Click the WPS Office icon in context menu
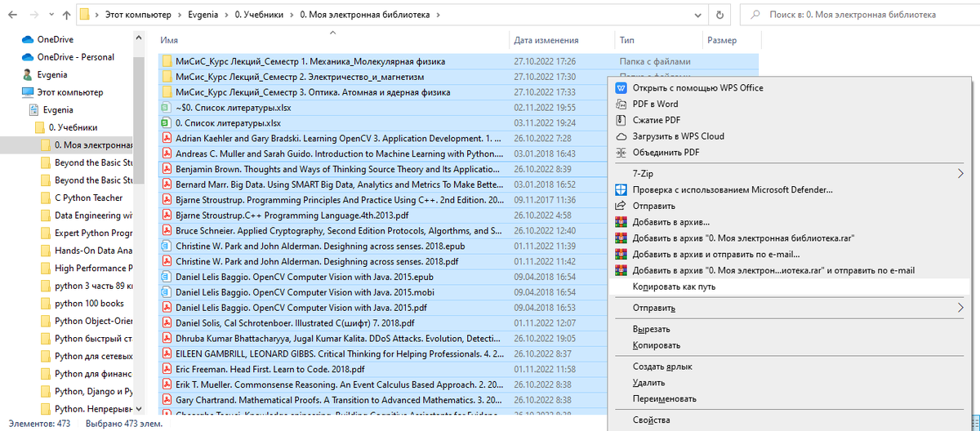Screen dimensions: 980x431 click(x=621, y=87)
